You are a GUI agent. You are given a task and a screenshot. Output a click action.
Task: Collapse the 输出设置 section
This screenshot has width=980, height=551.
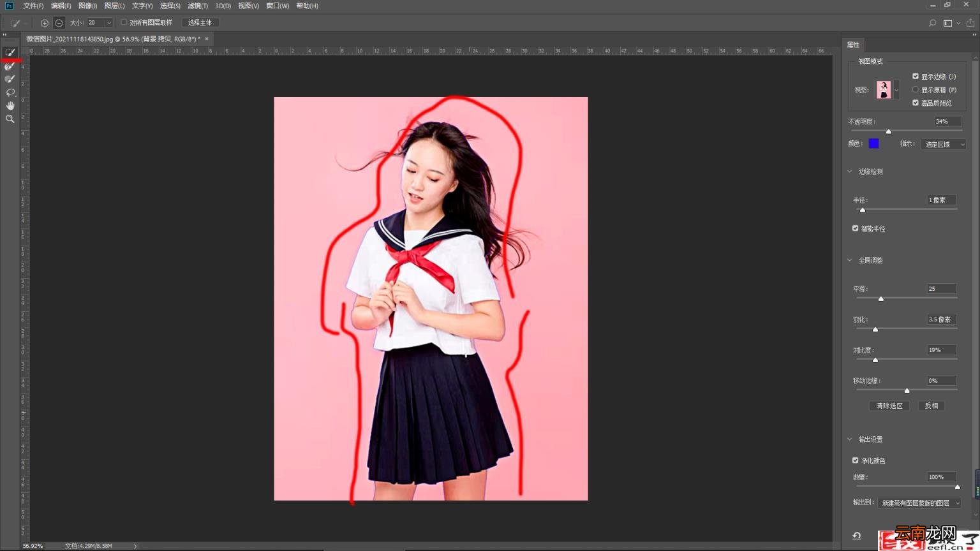pos(850,439)
